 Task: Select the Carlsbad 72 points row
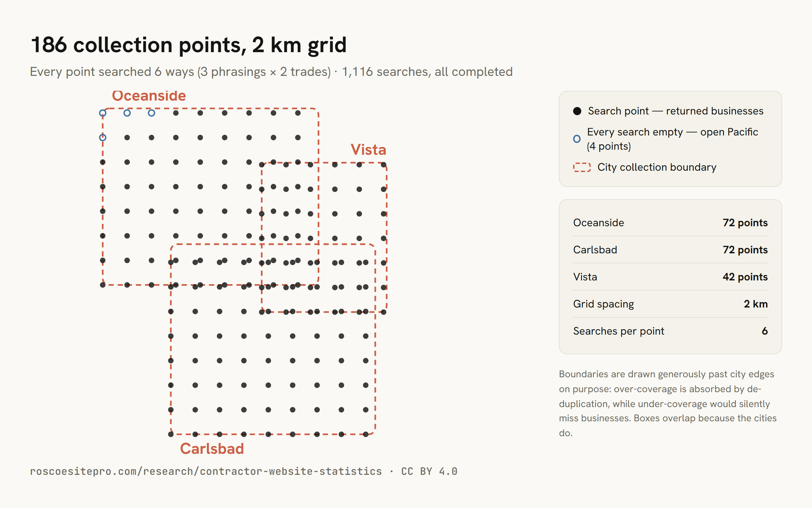670,250
